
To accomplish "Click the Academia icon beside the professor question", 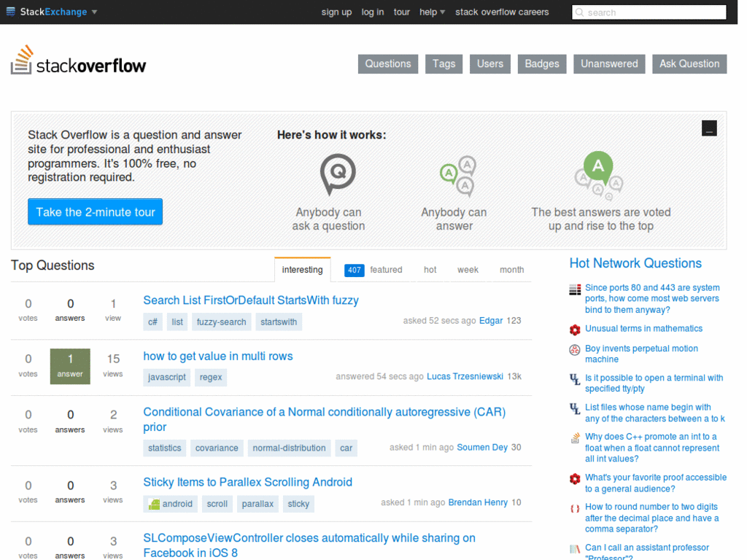I will pyautogui.click(x=574, y=548).
